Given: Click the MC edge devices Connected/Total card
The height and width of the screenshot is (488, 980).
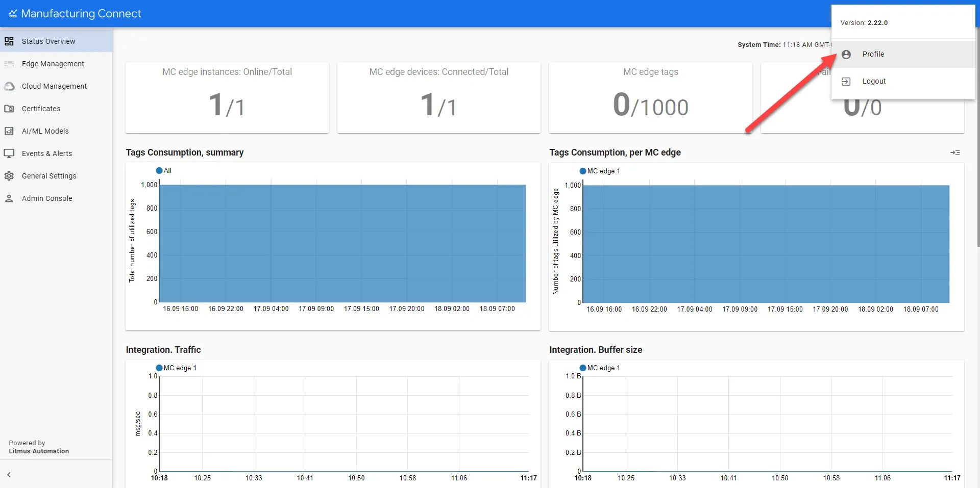Looking at the screenshot, I should [439, 98].
